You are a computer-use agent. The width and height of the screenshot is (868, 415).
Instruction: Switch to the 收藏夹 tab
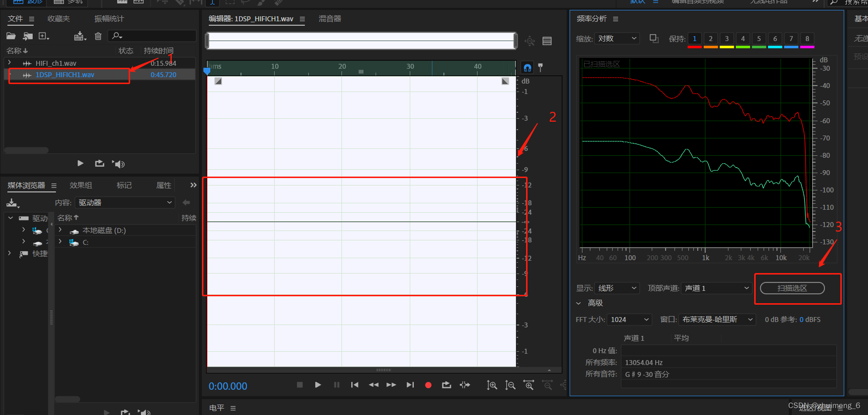58,19
